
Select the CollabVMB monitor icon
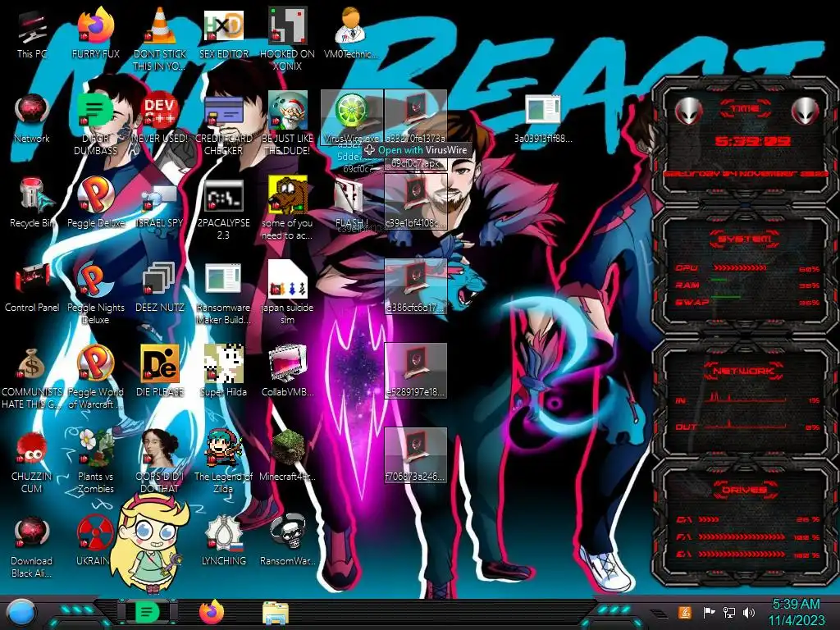287,372
